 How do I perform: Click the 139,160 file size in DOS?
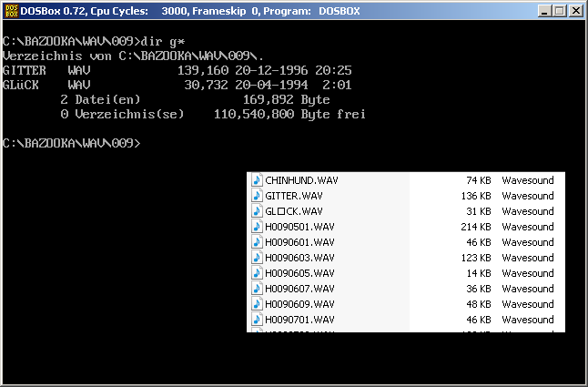pos(203,70)
